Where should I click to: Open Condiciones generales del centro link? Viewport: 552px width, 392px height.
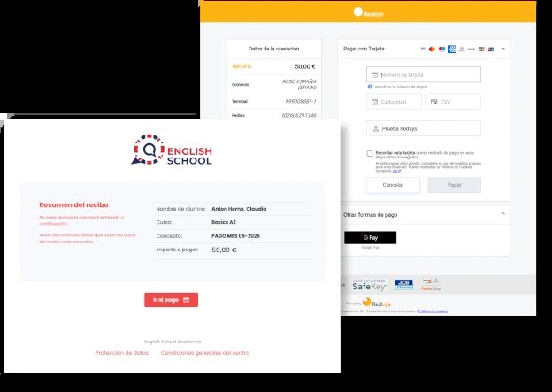point(205,353)
